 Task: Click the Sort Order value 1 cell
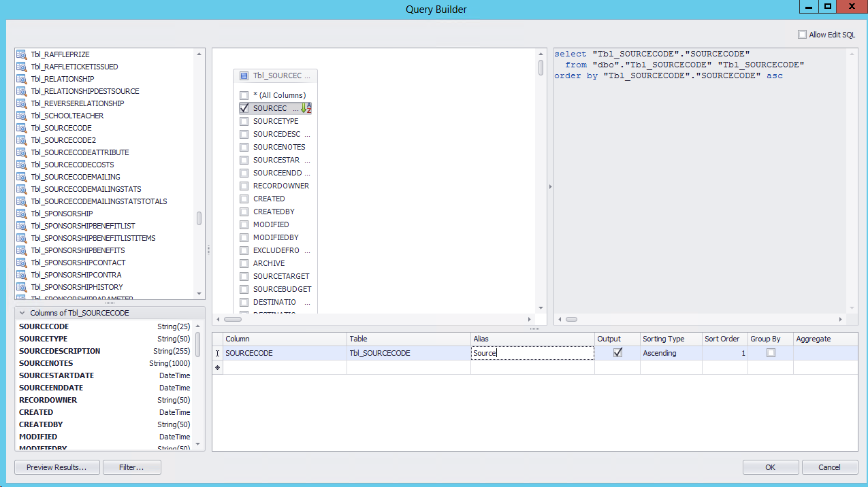pyautogui.click(x=724, y=353)
